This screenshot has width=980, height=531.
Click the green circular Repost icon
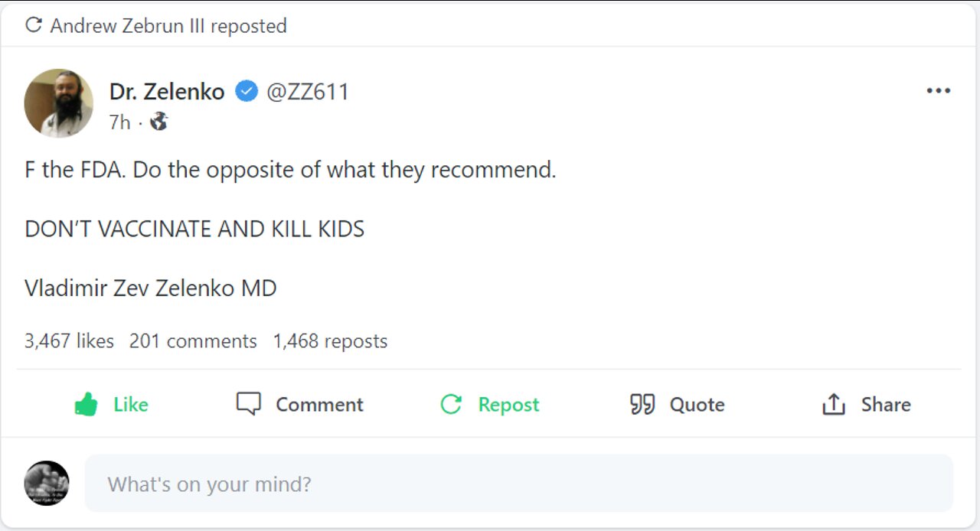pyautogui.click(x=452, y=404)
